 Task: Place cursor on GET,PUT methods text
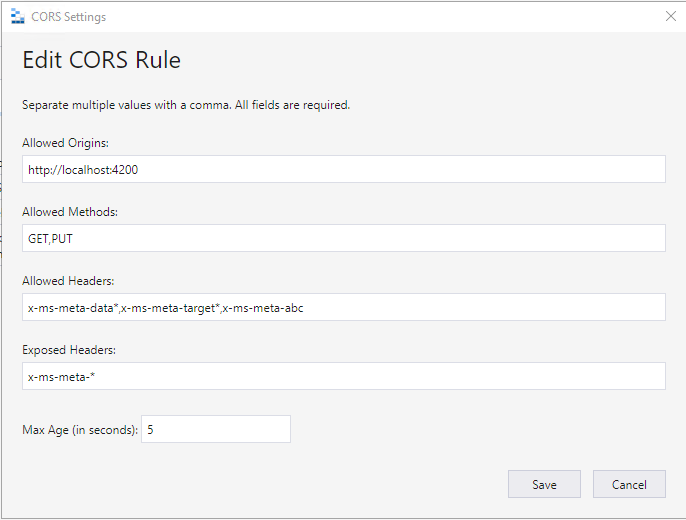[x=50, y=239]
